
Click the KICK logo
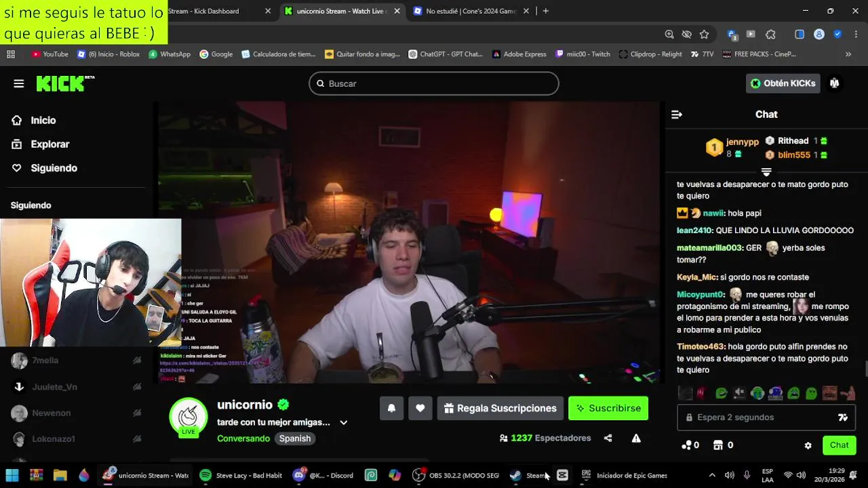point(65,83)
